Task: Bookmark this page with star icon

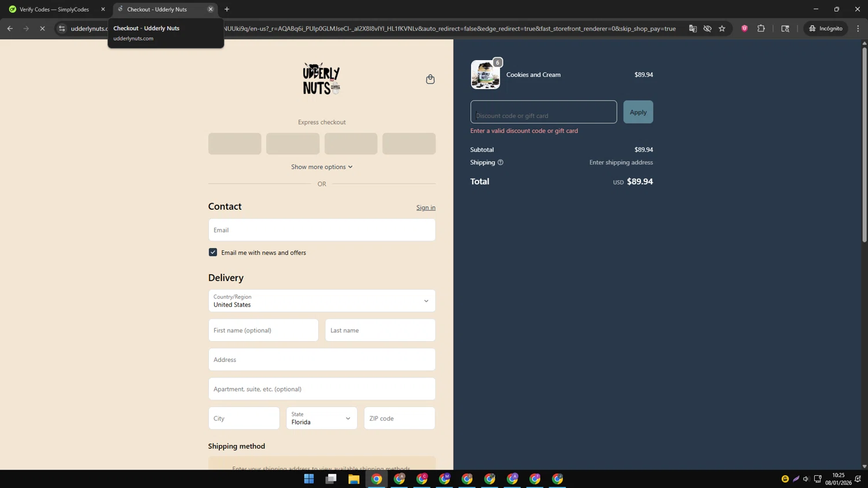Action: (722, 28)
